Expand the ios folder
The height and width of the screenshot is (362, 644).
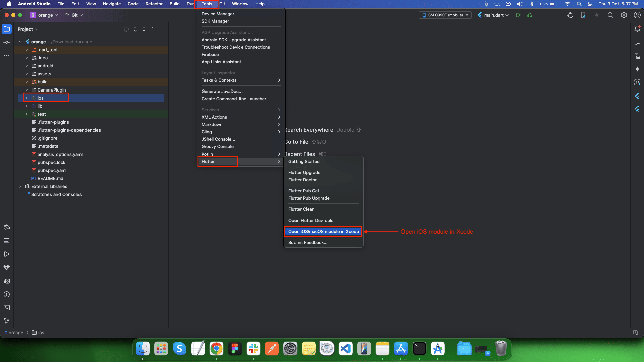(x=27, y=98)
